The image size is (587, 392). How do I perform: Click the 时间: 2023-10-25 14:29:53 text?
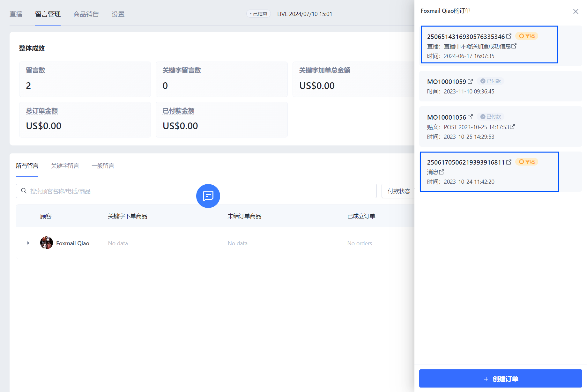click(461, 137)
